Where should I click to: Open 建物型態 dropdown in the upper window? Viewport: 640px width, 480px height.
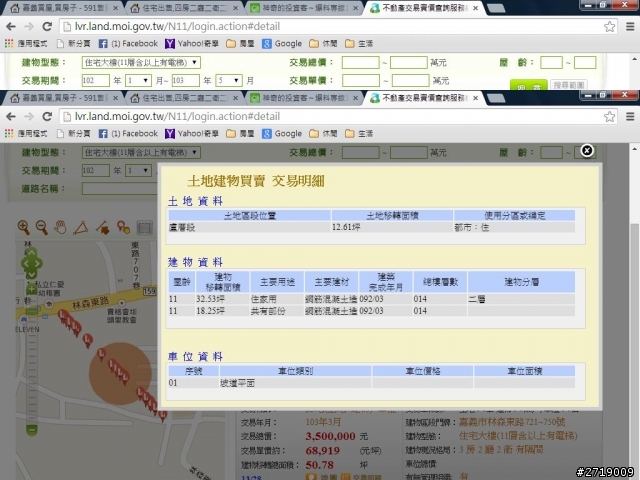141,62
